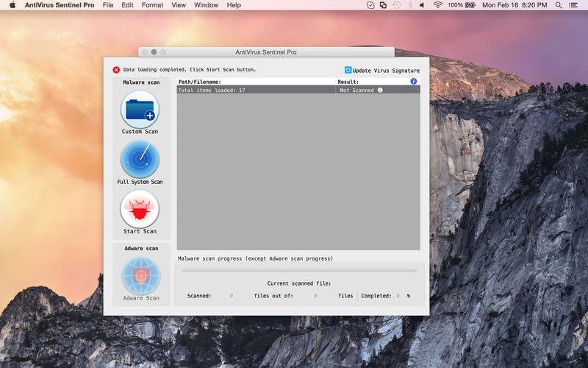Image resolution: width=588 pixels, height=368 pixels.
Task: Open the View menu
Action: click(x=179, y=5)
